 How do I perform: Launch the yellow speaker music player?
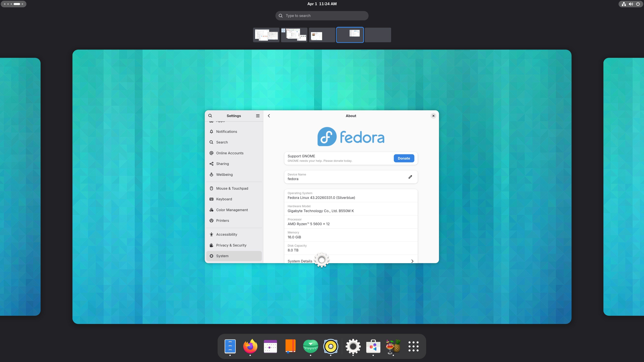(x=331, y=346)
